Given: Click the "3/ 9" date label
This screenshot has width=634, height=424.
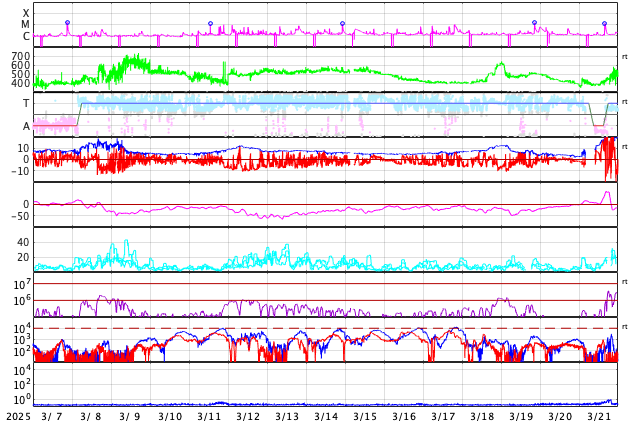Looking at the screenshot, I should click(x=130, y=416).
